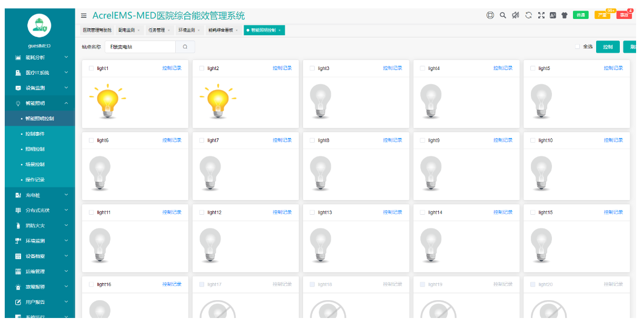Click the 站点名称 station name input field

[x=140, y=47]
